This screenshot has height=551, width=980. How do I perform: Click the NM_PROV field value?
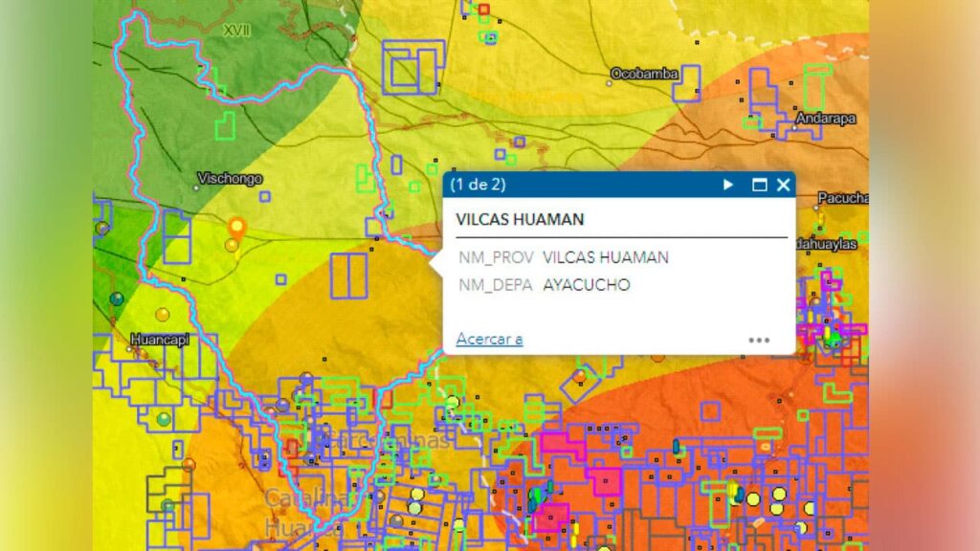point(605,257)
